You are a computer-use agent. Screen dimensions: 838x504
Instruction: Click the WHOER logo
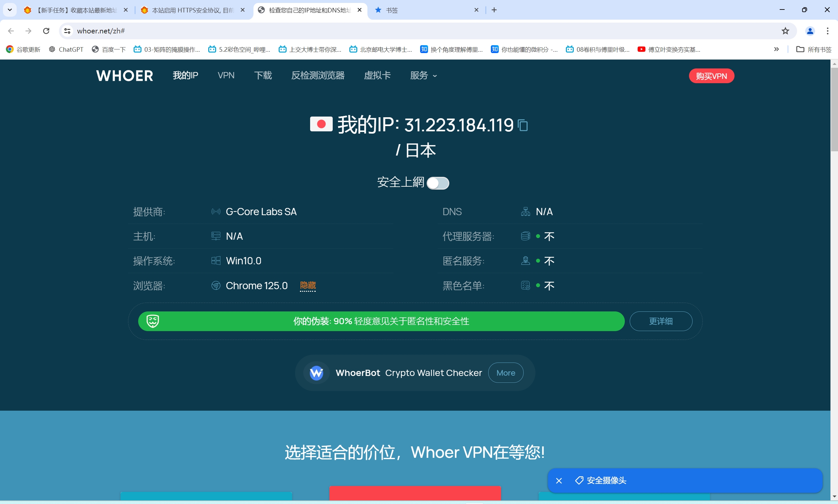[125, 76]
